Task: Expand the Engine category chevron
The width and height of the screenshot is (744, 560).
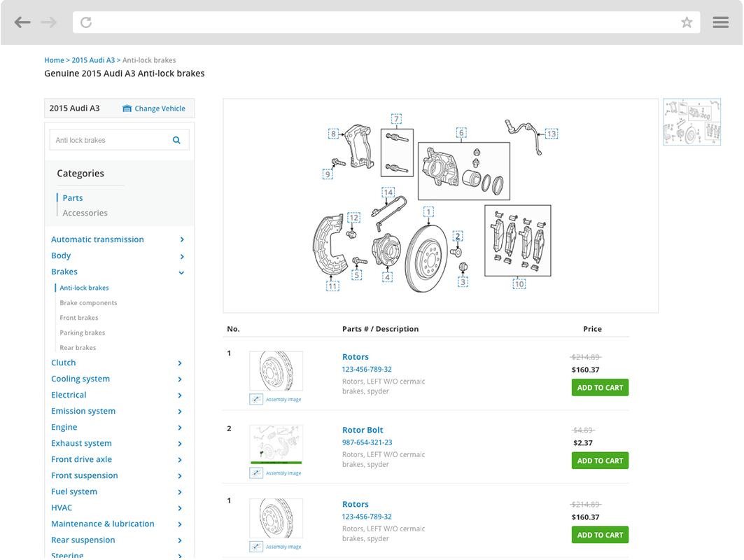Action: [180, 428]
